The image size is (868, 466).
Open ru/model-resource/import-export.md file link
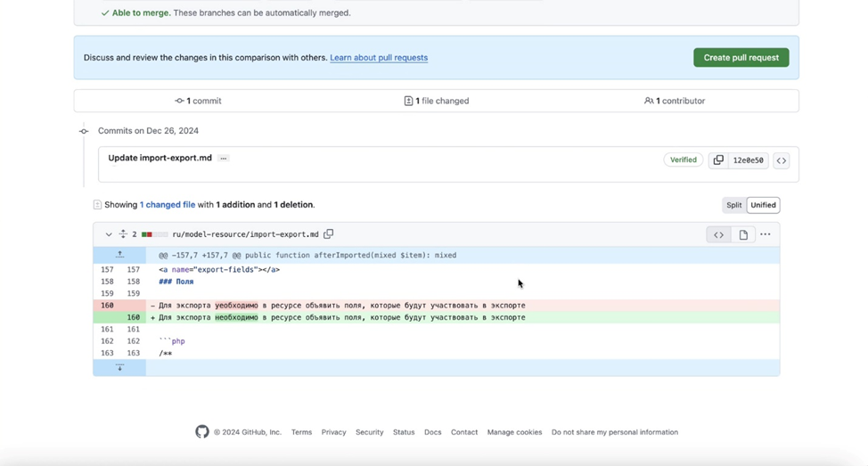(245, 234)
